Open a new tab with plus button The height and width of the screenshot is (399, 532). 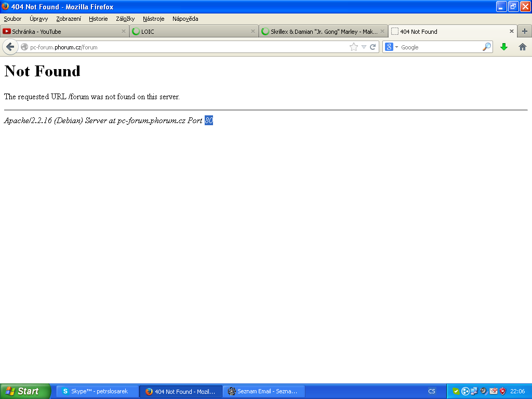(524, 31)
